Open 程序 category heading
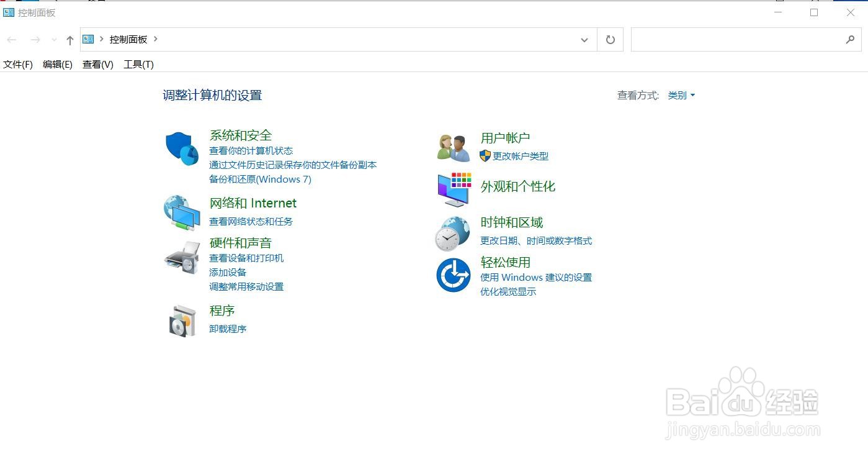The image size is (868, 459). pos(222,311)
